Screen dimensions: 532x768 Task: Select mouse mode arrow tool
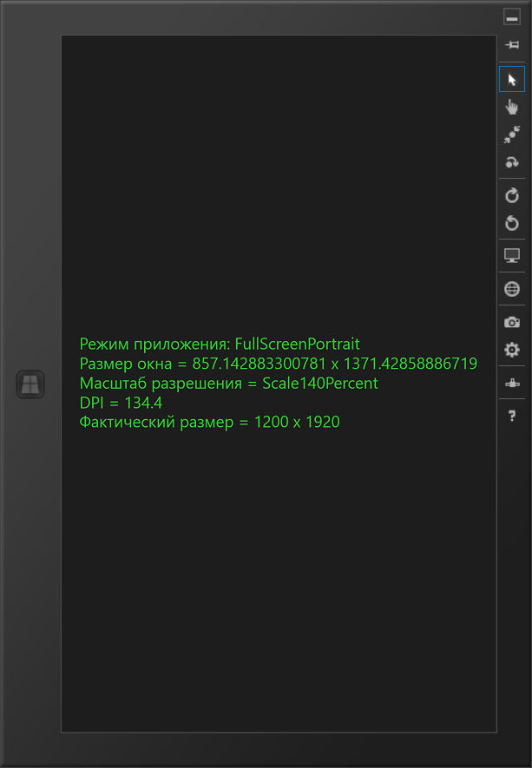512,79
